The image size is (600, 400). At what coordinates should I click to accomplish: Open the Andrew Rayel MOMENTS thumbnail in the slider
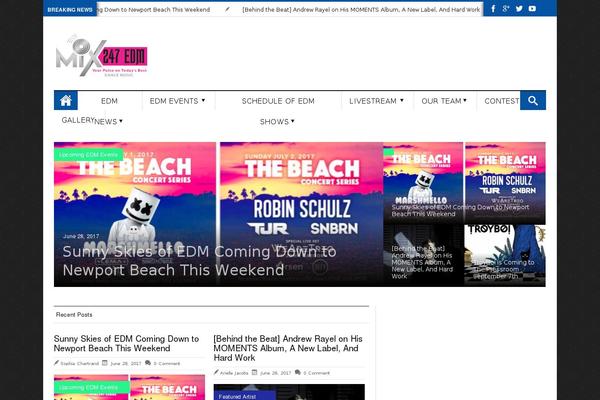pyautogui.click(x=423, y=256)
